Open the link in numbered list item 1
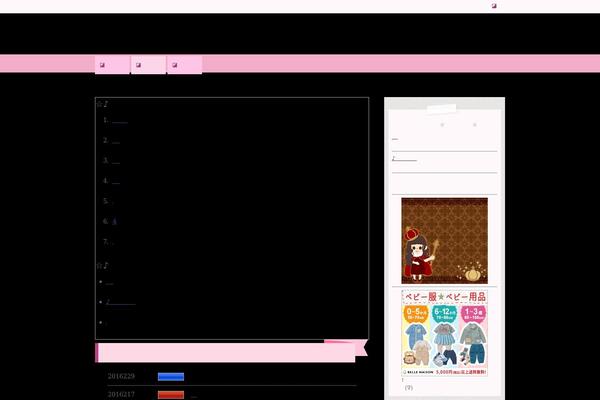This screenshot has width=600, height=400. (x=120, y=121)
